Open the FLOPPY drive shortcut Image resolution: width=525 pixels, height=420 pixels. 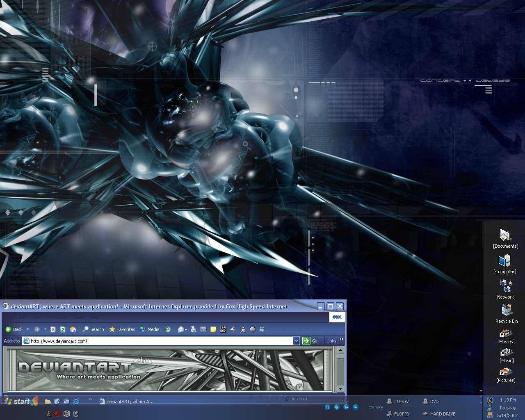pyautogui.click(x=398, y=414)
